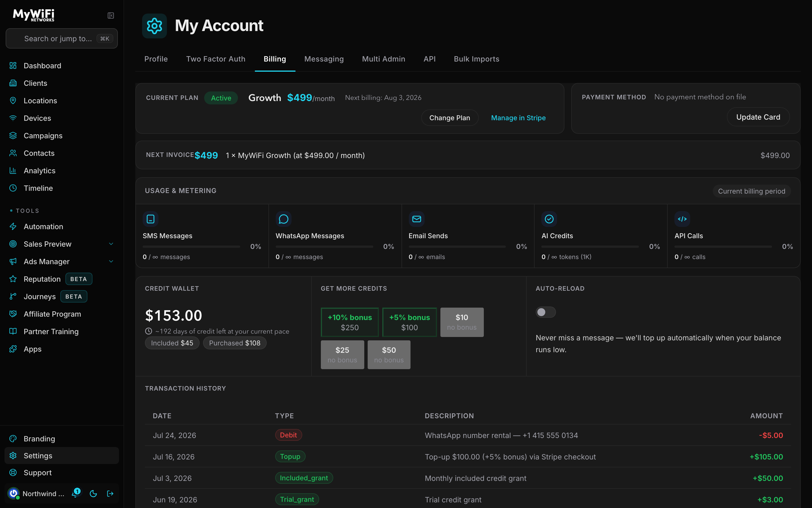
Task: Click the Support lifebuoy icon
Action: [x=13, y=472]
